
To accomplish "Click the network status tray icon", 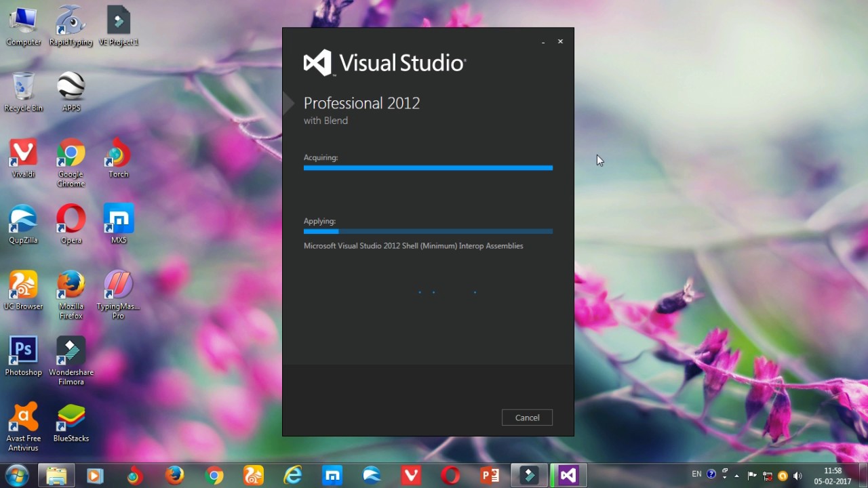I will click(768, 476).
